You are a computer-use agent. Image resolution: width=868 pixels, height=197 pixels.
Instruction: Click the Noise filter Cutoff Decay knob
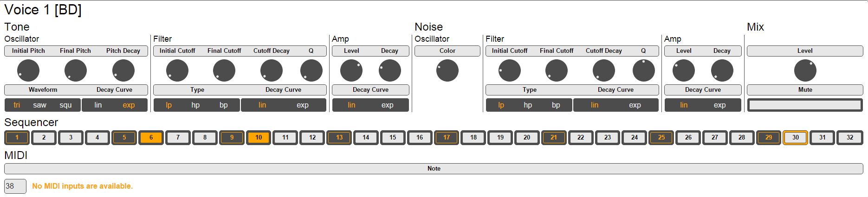tap(604, 70)
